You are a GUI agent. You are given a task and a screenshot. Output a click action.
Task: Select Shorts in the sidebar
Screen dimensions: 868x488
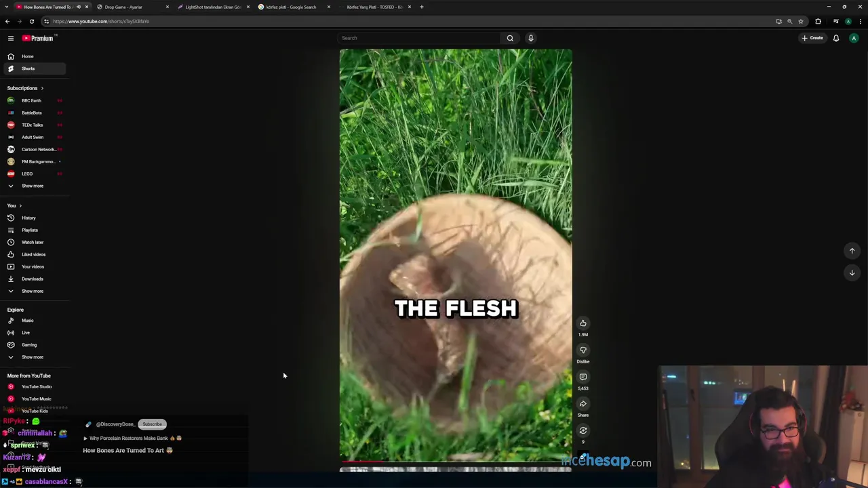(x=33, y=68)
